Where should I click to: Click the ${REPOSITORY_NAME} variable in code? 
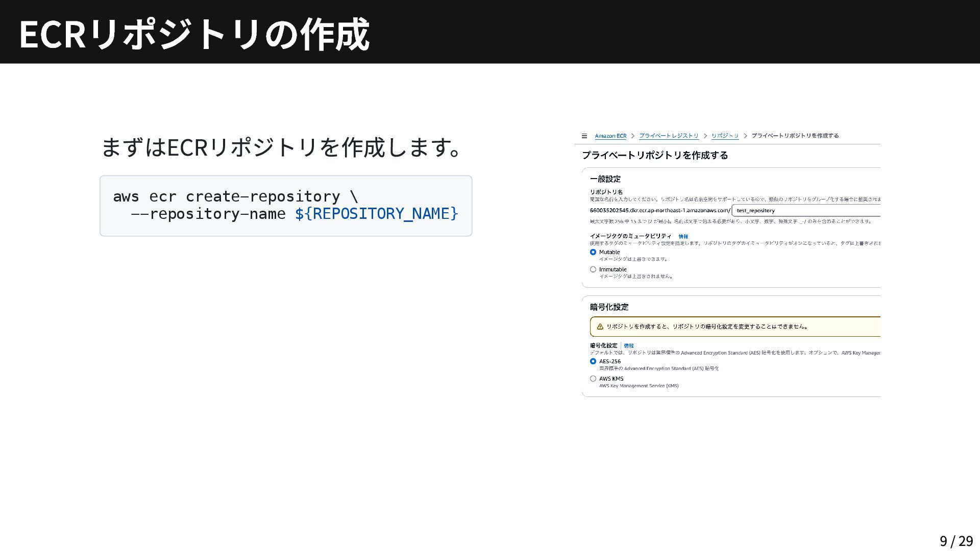coord(377,213)
